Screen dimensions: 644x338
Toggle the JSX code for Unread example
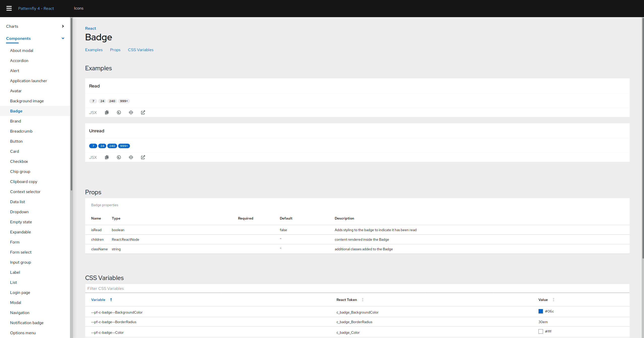pos(93,158)
